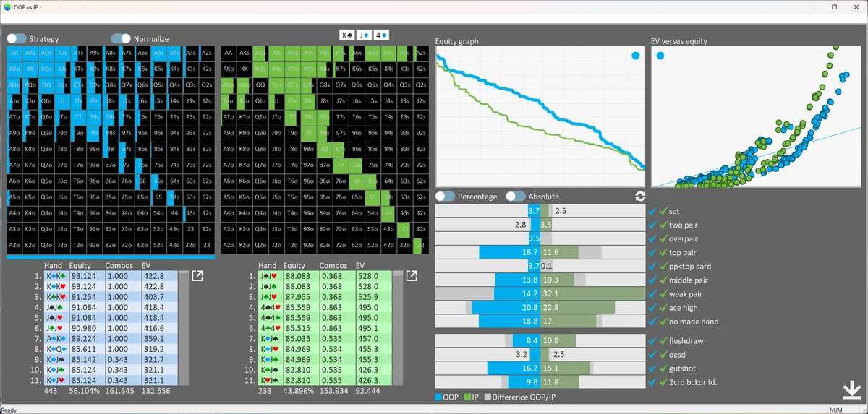This screenshot has height=414, width=868.
Task: Click the weak pair distribution bar
Action: 540,293
